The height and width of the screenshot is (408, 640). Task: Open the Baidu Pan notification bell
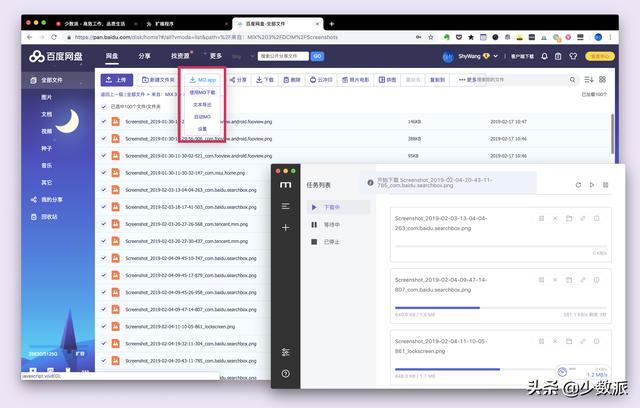click(x=544, y=56)
